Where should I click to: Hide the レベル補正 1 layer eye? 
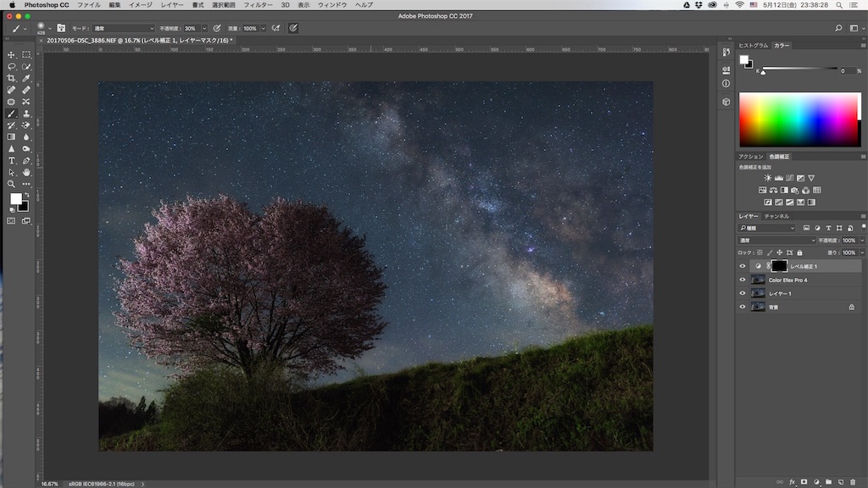pos(743,266)
